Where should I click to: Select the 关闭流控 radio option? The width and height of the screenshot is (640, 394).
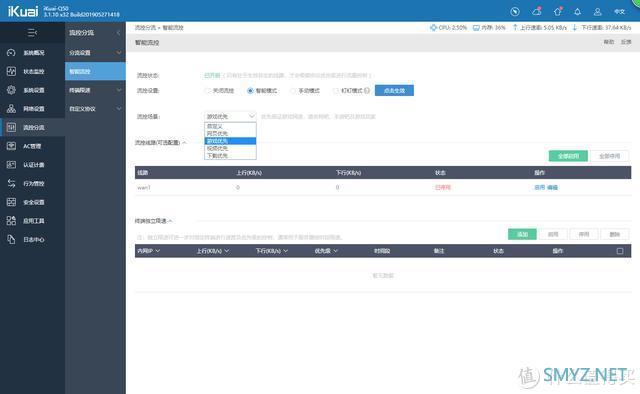[207, 91]
